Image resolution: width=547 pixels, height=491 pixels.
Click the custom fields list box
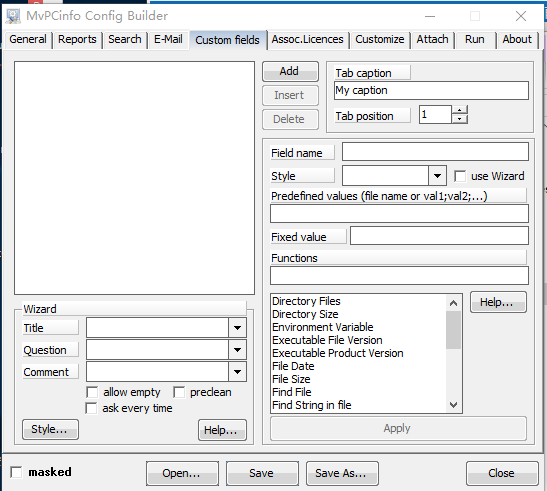pos(134,178)
